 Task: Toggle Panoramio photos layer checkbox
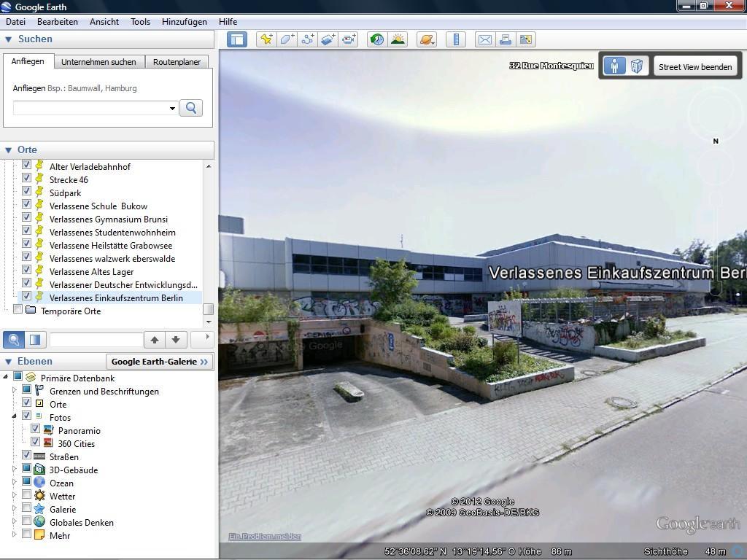click(35, 429)
